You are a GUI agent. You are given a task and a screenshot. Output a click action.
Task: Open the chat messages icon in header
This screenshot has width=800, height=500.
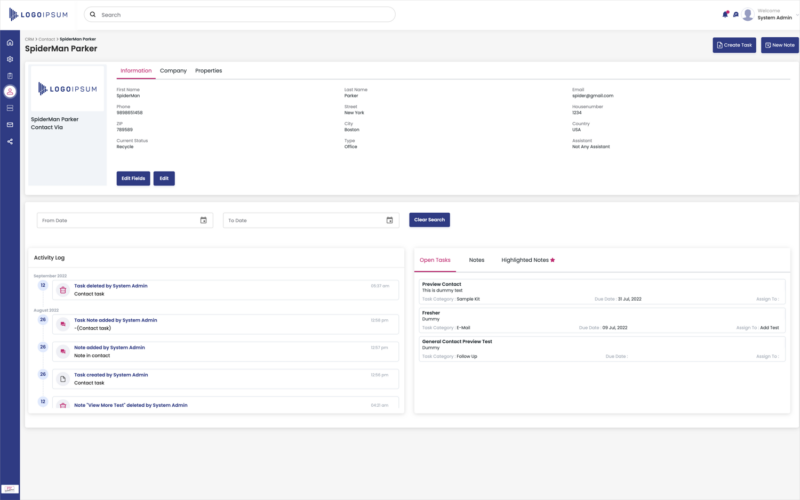736,14
